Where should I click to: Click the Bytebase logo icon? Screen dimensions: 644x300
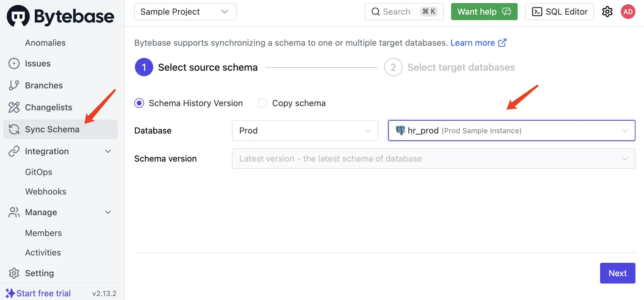[18, 16]
